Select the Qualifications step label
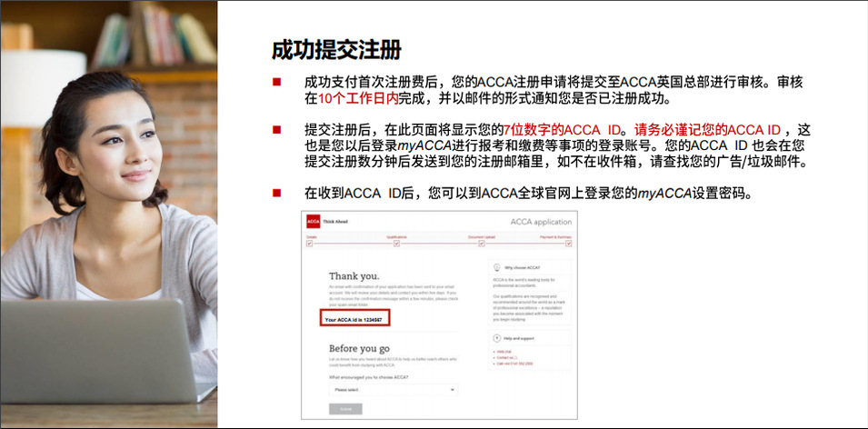The image size is (868, 429). (396, 236)
